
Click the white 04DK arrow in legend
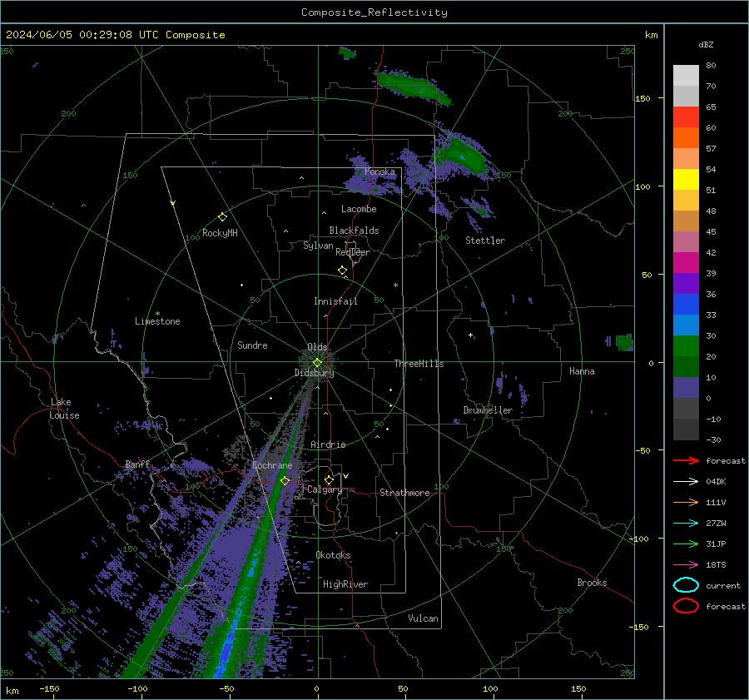pyautogui.click(x=686, y=481)
